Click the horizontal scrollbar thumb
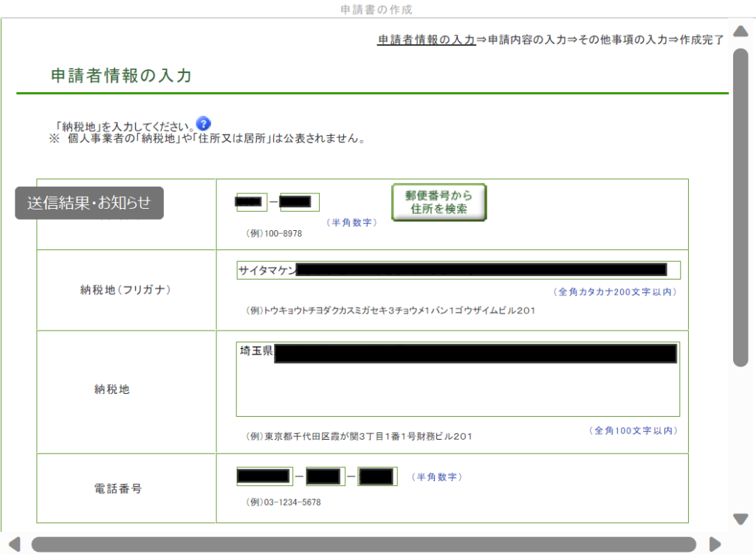The height and width of the screenshot is (554, 756). tap(362, 544)
